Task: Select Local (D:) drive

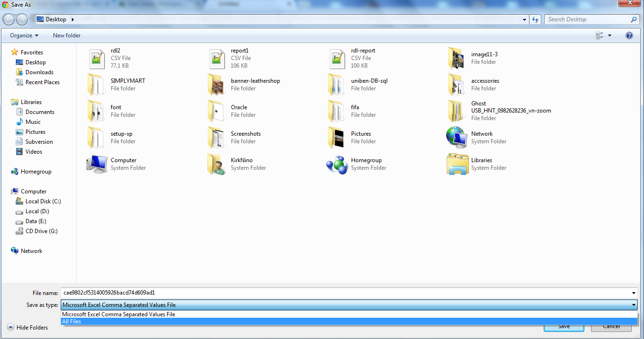Action: [x=37, y=211]
